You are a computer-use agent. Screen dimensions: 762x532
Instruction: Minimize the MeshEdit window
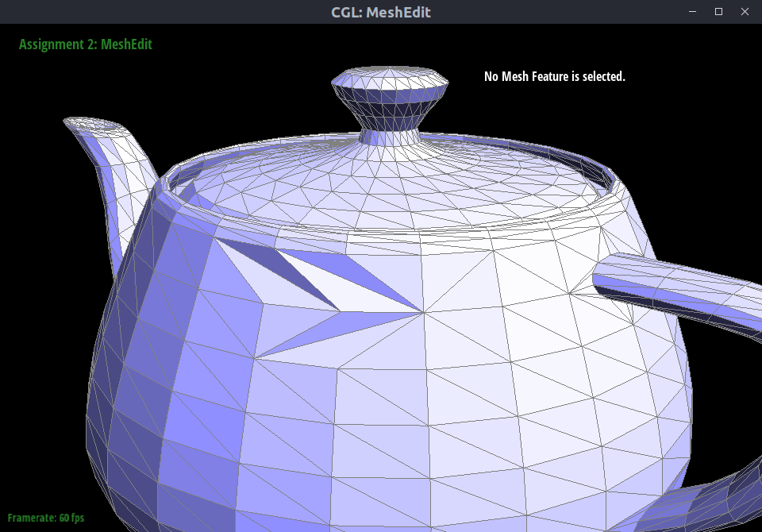(x=693, y=11)
